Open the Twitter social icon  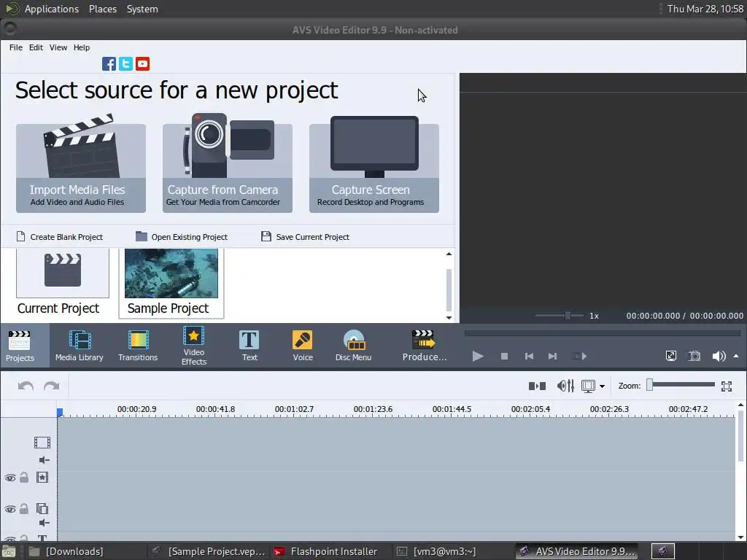[125, 64]
